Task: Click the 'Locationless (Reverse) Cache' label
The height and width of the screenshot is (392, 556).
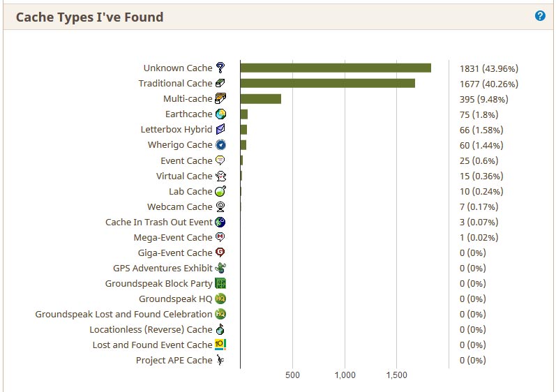Action: coord(151,330)
